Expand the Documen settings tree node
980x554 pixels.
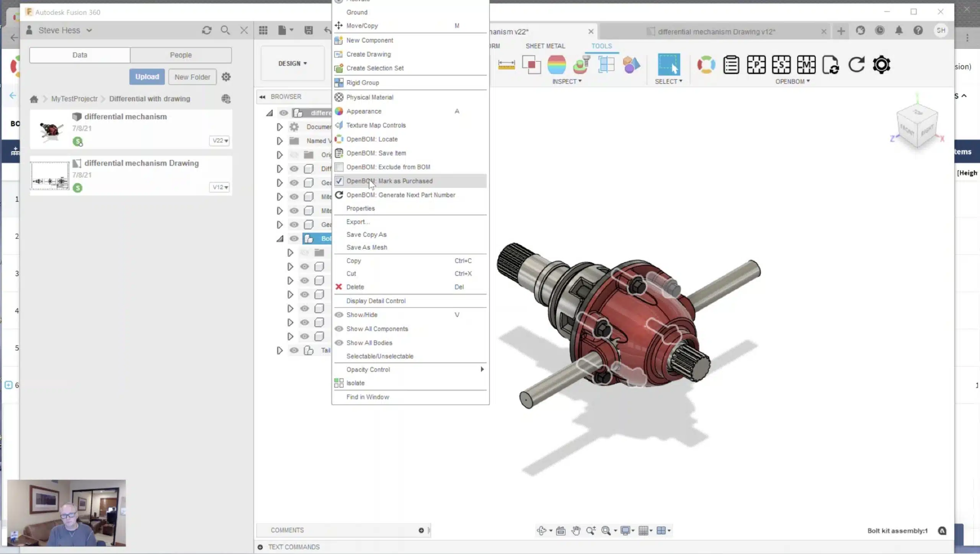[280, 127]
